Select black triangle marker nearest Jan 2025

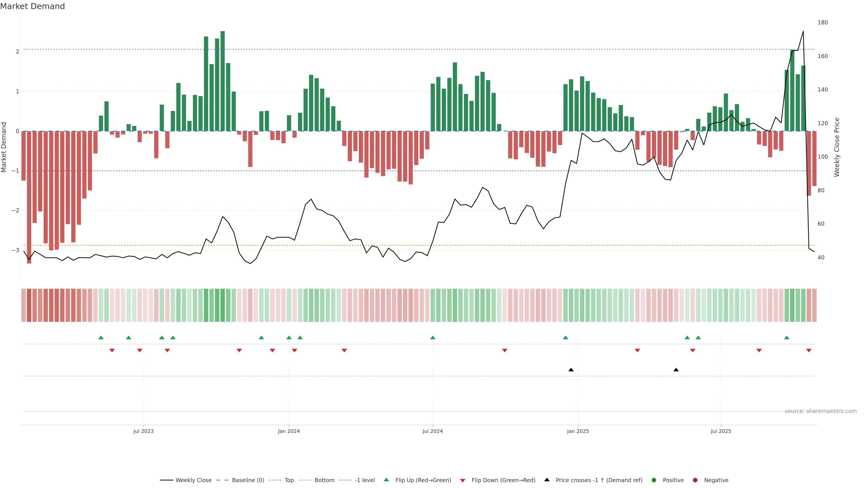click(571, 370)
